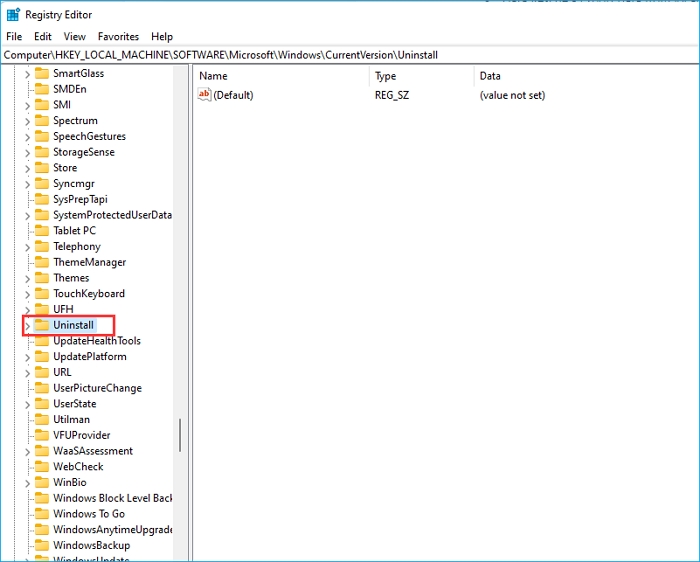Expand the Themes key
The image size is (700, 562).
[27, 279]
